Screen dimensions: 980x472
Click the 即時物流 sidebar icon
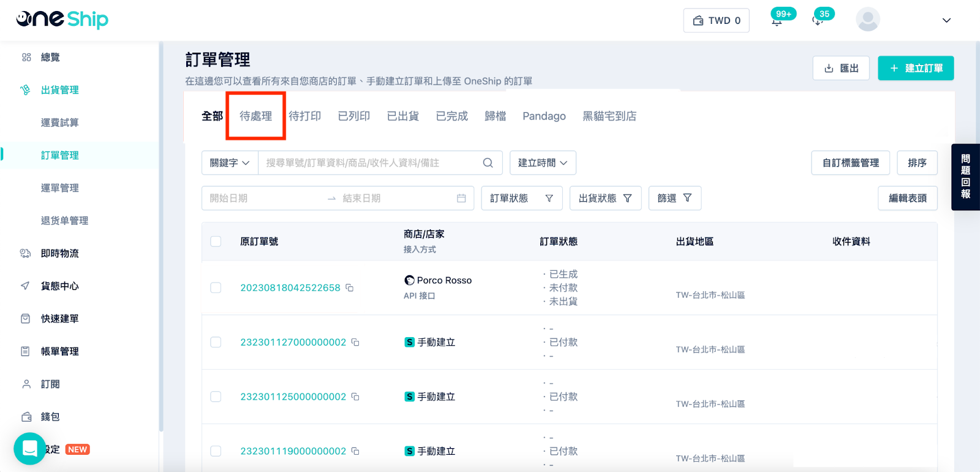click(26, 253)
